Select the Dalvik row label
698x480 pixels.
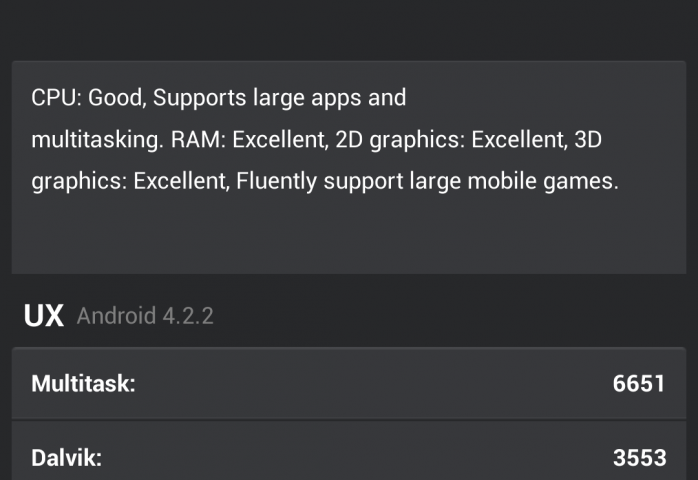tap(67, 458)
